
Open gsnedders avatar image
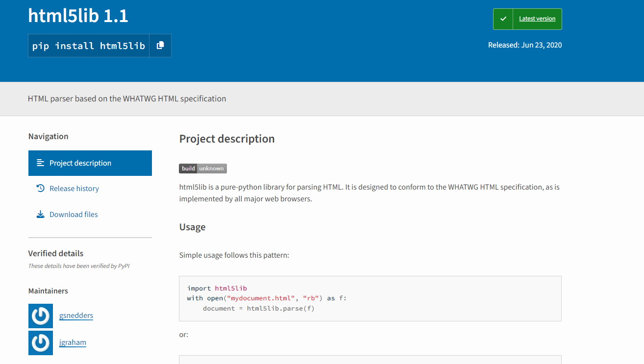[41, 316]
